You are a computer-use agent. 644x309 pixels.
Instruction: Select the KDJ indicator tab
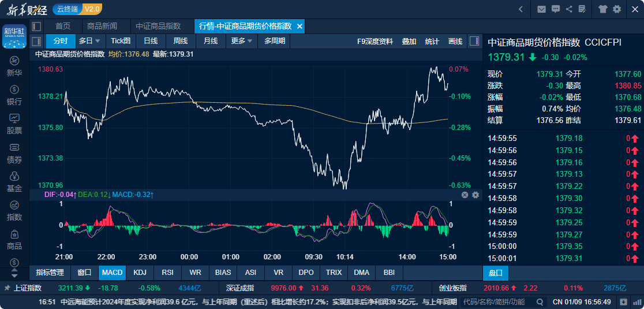pyautogui.click(x=140, y=272)
